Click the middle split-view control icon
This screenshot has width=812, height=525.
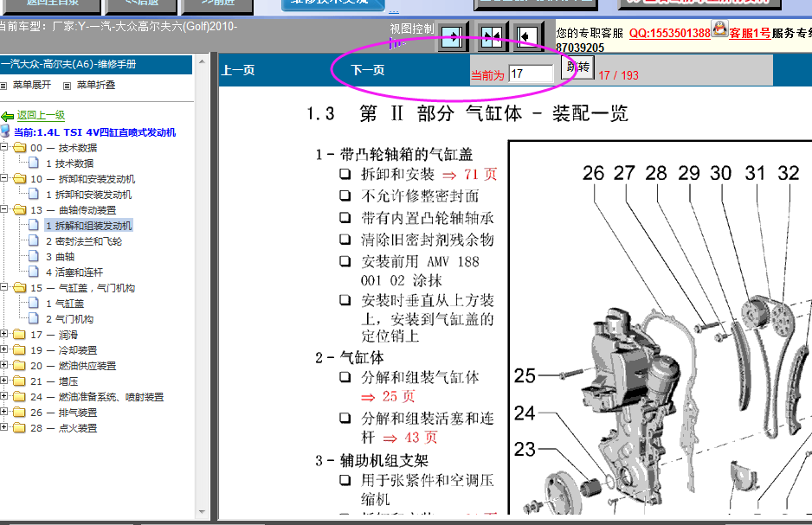tap(492, 36)
